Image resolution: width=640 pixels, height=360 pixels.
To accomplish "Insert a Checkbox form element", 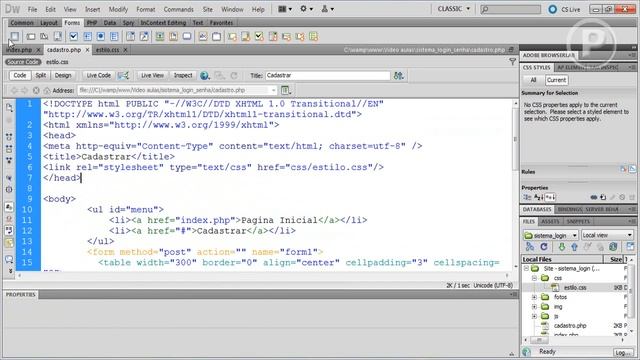I will (x=73, y=36).
